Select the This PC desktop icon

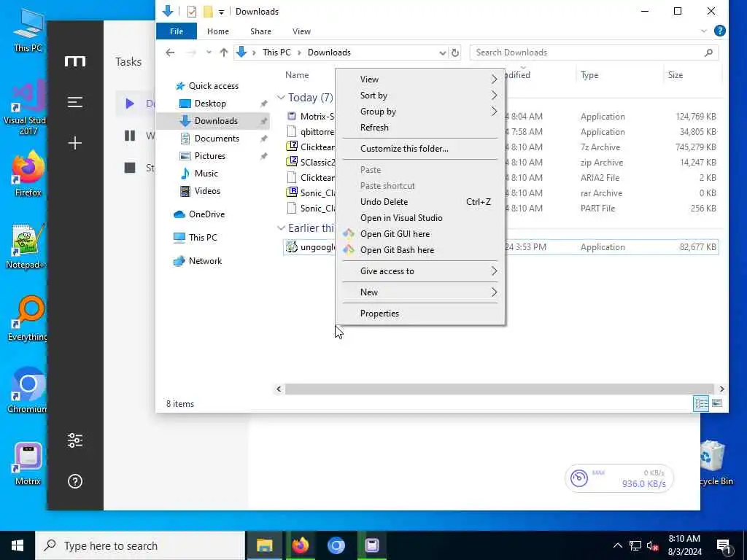[x=28, y=30]
